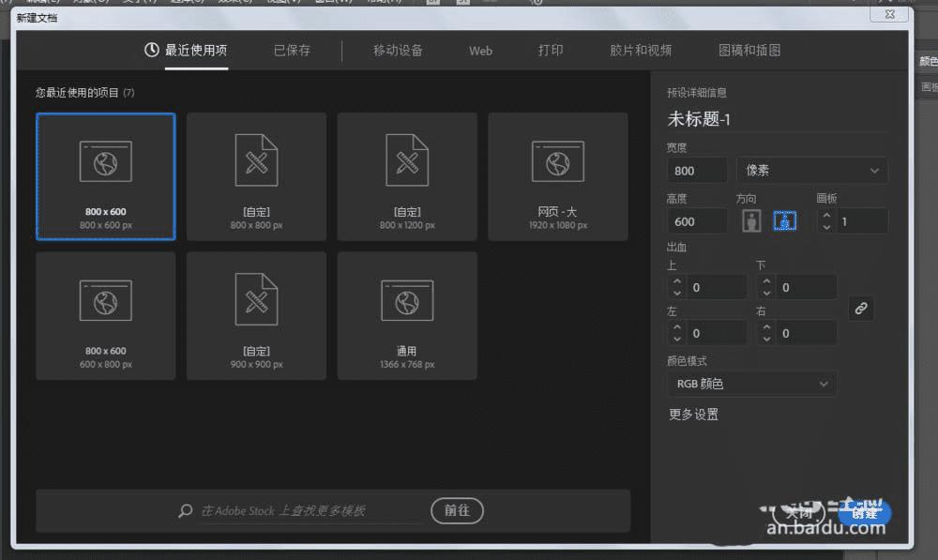Select the 网页-大 1920 x 1080 preset

pyautogui.click(x=557, y=176)
